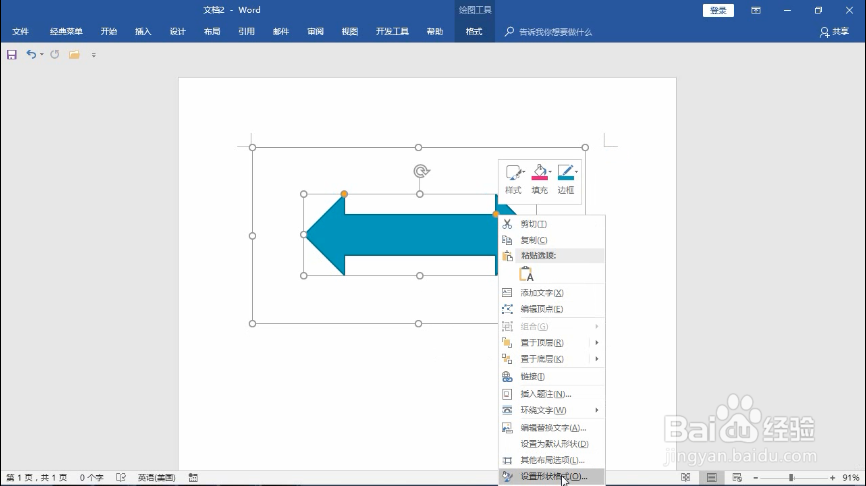Choose 编辑替换文字 from the context menu

tap(552, 427)
